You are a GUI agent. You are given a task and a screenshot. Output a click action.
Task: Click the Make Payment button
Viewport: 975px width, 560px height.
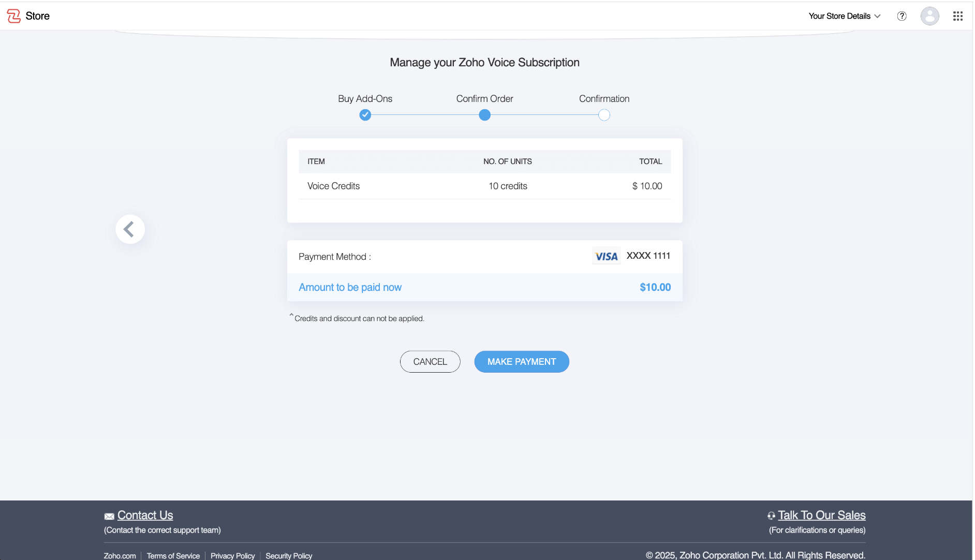tap(522, 362)
